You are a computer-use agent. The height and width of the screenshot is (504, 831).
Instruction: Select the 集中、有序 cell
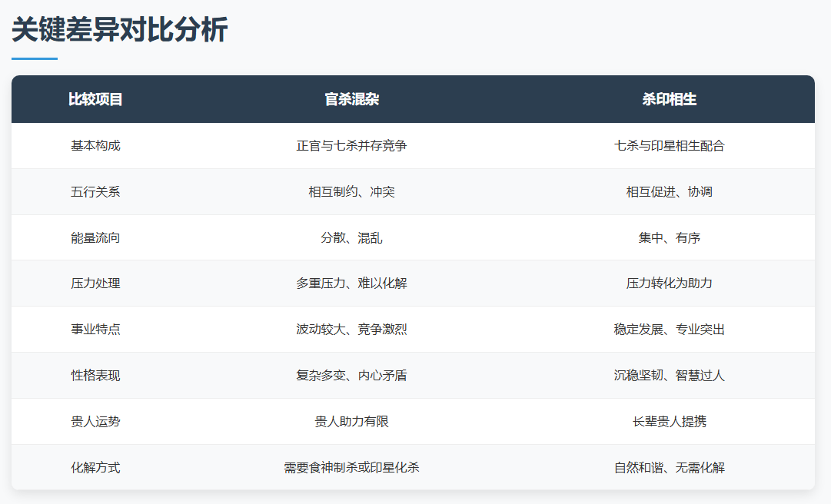coord(669,238)
